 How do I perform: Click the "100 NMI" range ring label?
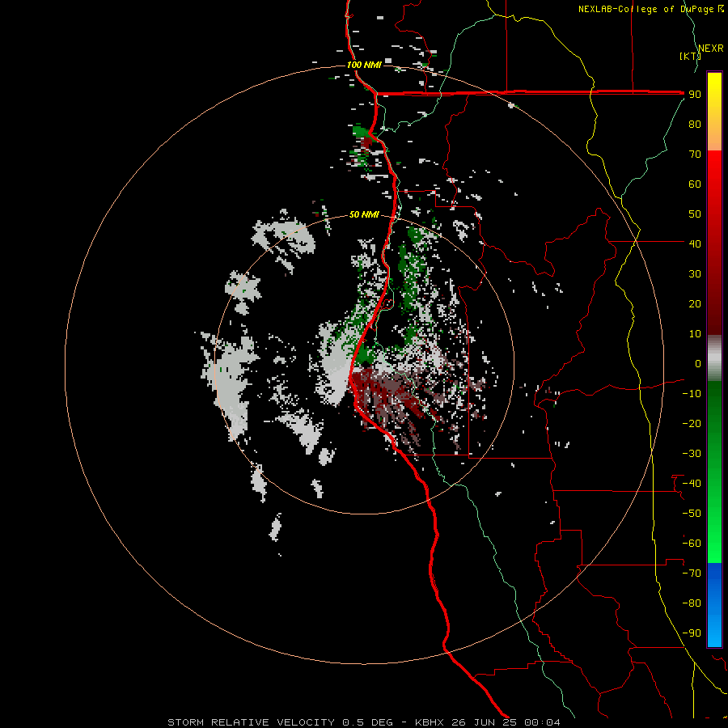click(364, 65)
